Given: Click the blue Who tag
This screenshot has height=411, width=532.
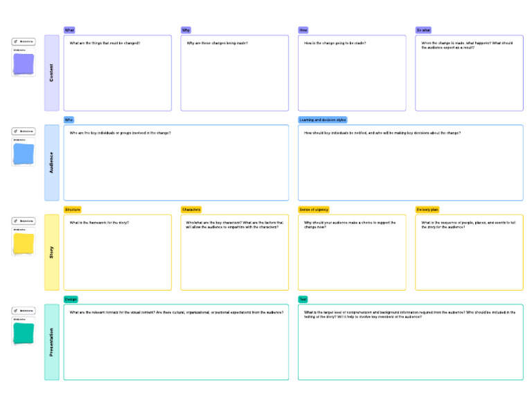Looking at the screenshot, I should click(x=69, y=120).
